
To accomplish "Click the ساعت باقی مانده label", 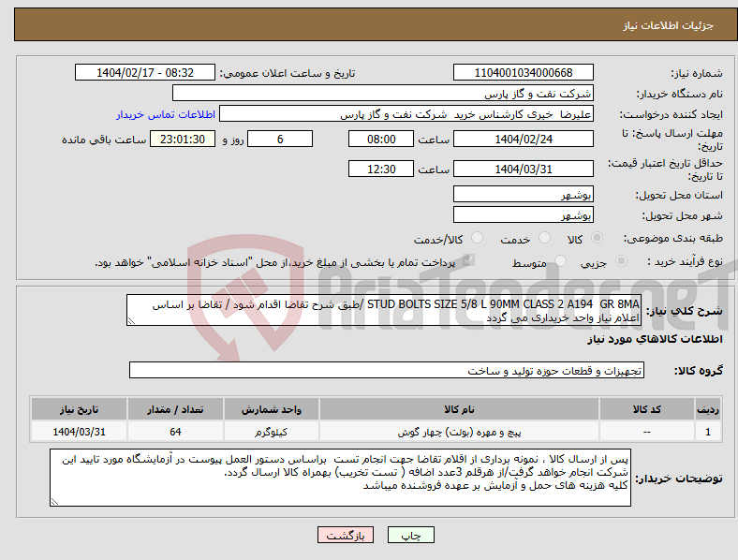I will (x=104, y=140).
